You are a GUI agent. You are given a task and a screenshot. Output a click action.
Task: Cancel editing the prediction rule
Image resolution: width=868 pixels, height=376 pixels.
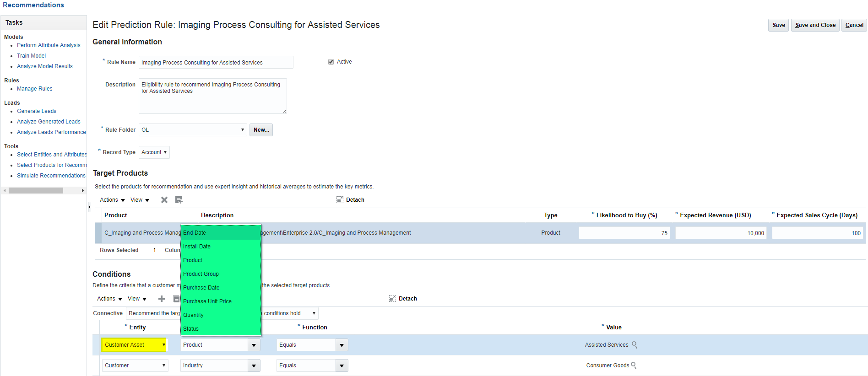coord(854,25)
